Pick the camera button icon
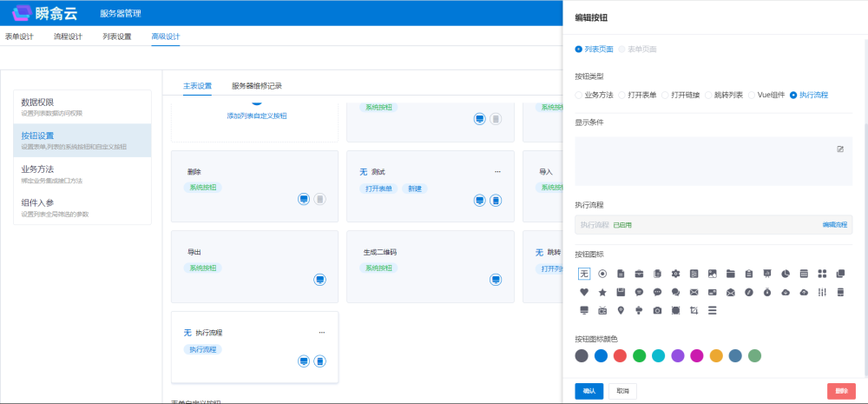The width and height of the screenshot is (868, 404). 657,310
